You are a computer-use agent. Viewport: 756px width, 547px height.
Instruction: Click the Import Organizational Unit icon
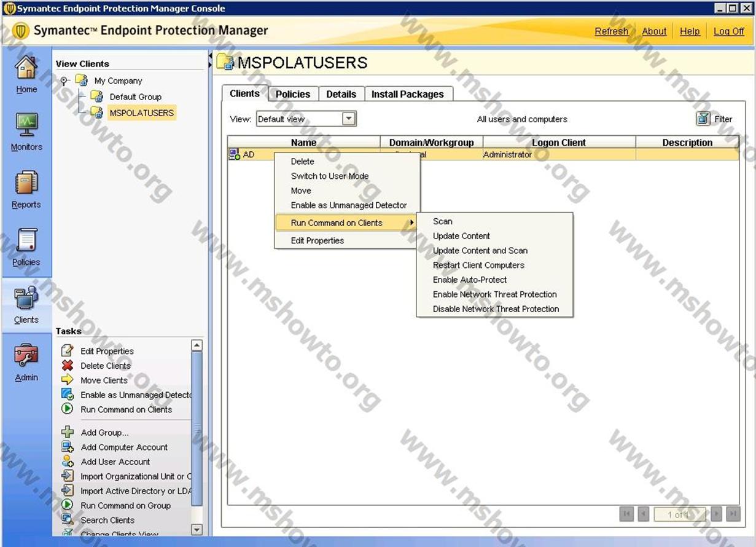(x=68, y=476)
